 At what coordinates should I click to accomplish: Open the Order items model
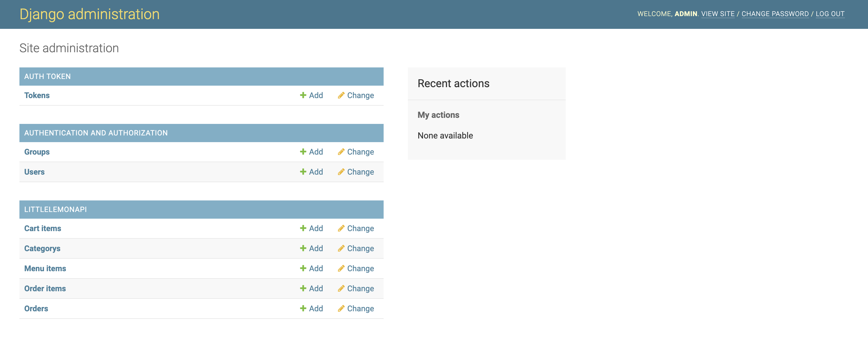pyautogui.click(x=45, y=289)
